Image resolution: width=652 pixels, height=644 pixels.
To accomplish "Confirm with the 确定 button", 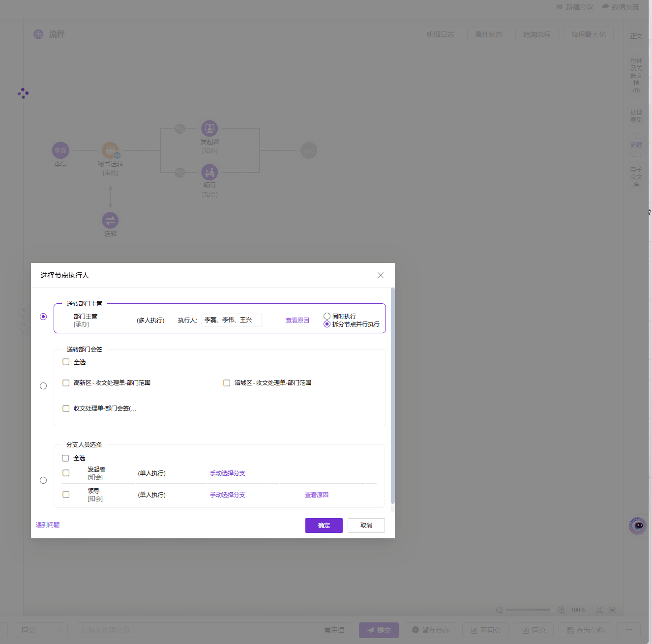I will click(324, 526).
